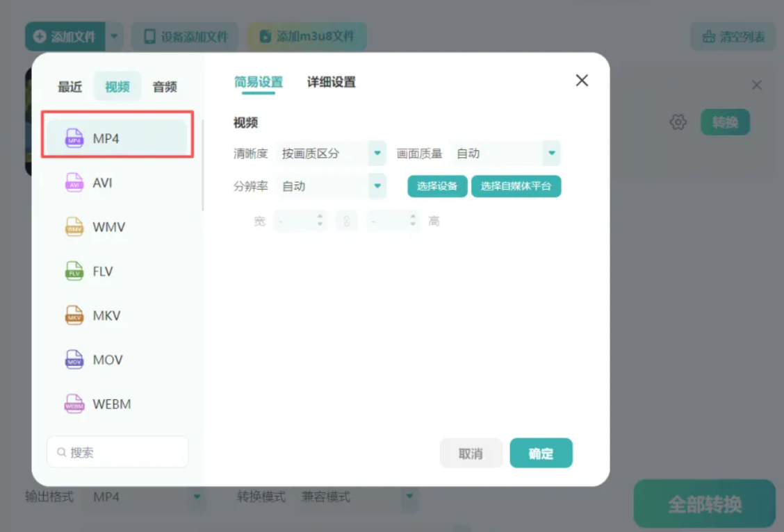Open the 画面质量 dropdown
Image resolution: width=784 pixels, height=532 pixels.
coord(505,153)
